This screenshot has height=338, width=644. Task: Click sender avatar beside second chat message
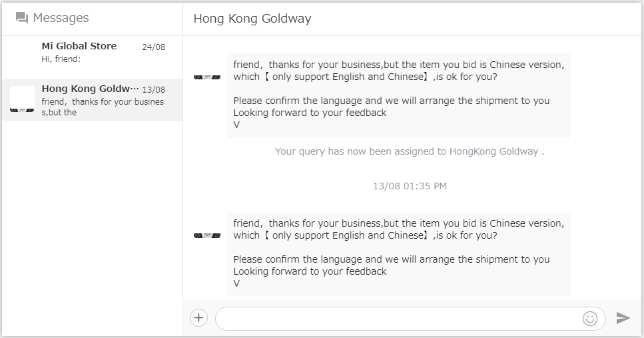click(206, 236)
